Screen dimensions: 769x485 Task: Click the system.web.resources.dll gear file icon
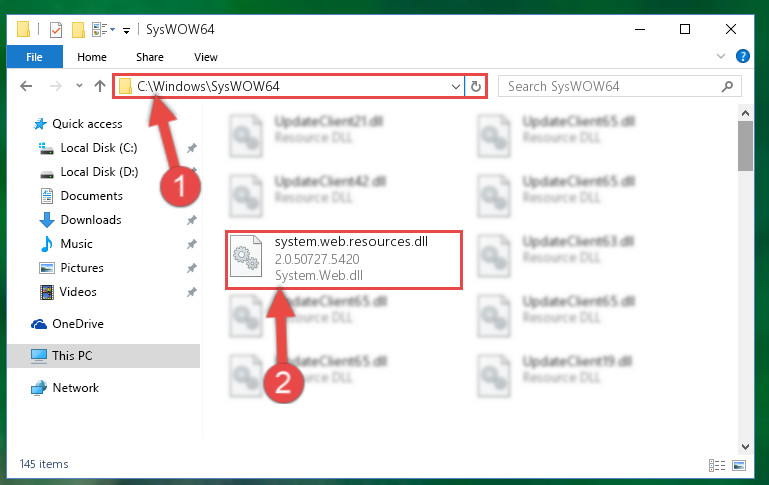click(x=246, y=255)
